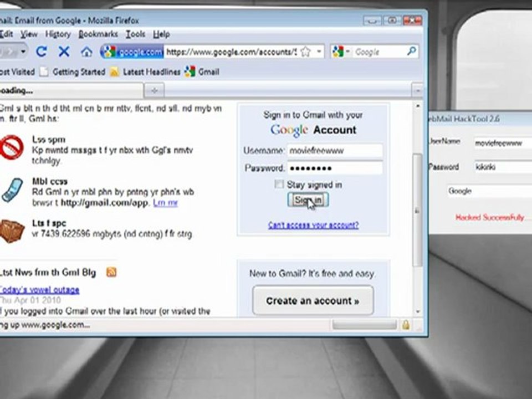Click the Thu Apr 01 2010 date
Viewport: 532px width, 399px height.
(30, 300)
